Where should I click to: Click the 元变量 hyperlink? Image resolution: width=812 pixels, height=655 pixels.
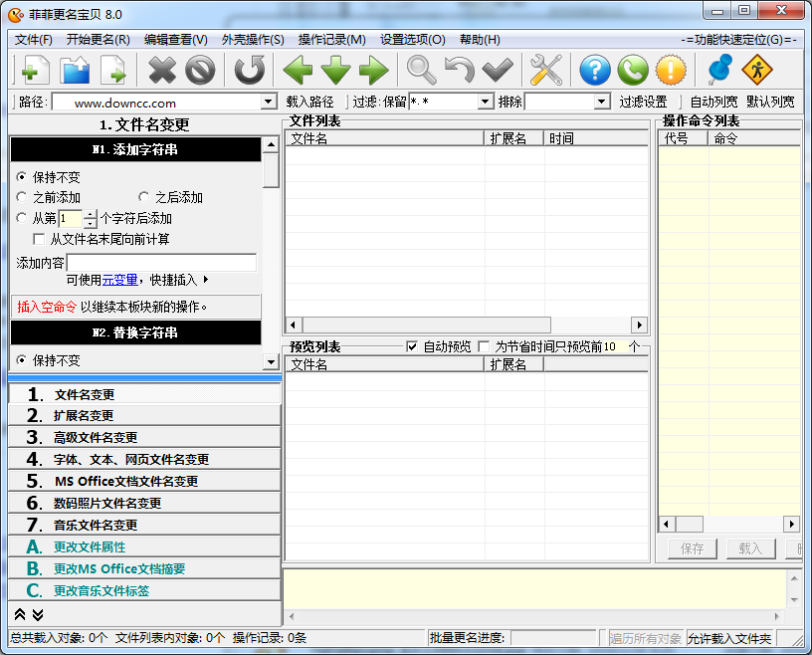click(x=118, y=279)
